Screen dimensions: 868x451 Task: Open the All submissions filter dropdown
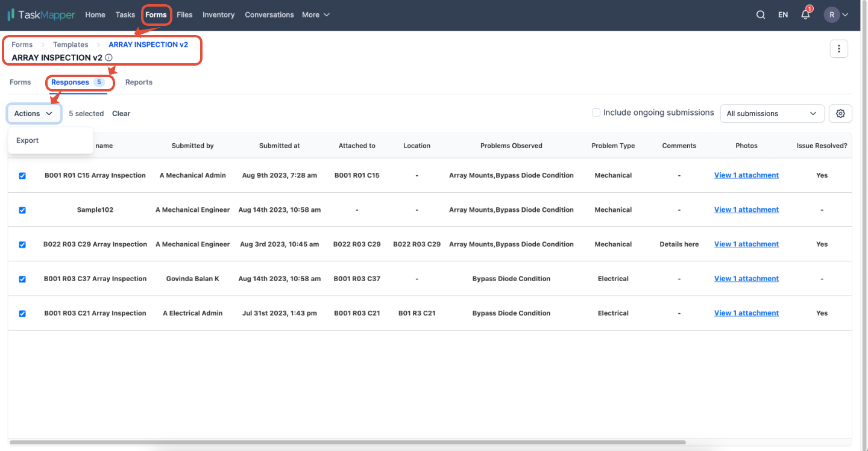pos(772,113)
